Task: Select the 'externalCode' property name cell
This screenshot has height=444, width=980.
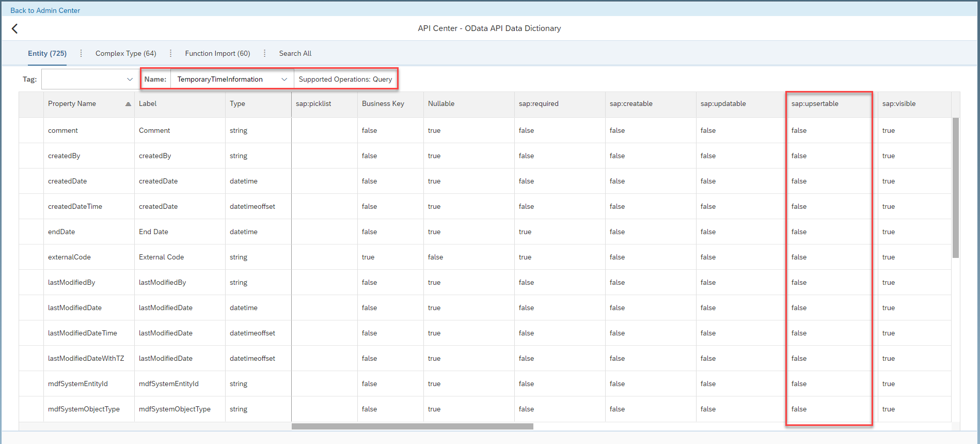Action: pos(89,257)
